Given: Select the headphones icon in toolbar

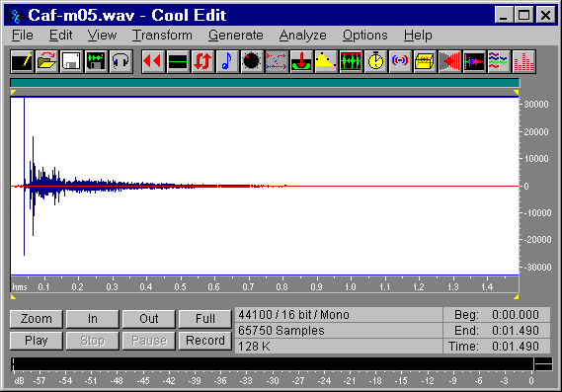Looking at the screenshot, I should (120, 61).
